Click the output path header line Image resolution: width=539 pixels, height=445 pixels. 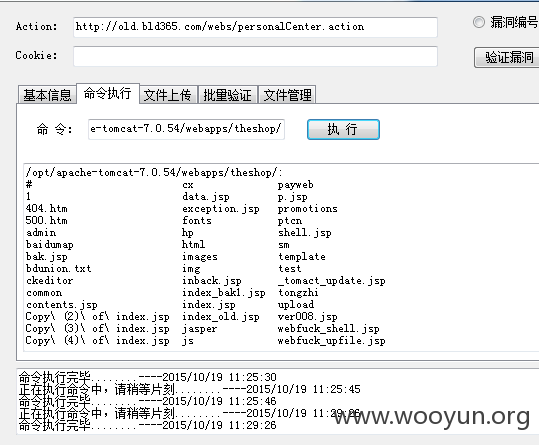coord(154,173)
